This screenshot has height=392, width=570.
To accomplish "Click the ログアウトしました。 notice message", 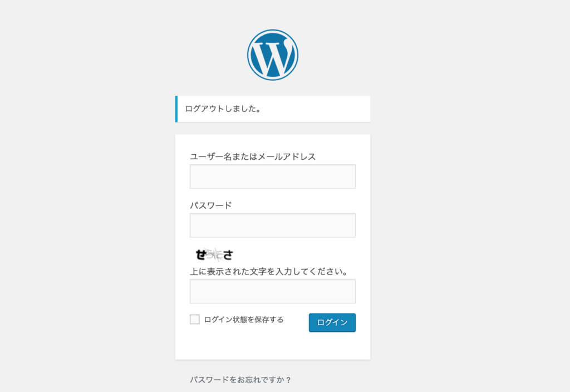I will pyautogui.click(x=223, y=109).
